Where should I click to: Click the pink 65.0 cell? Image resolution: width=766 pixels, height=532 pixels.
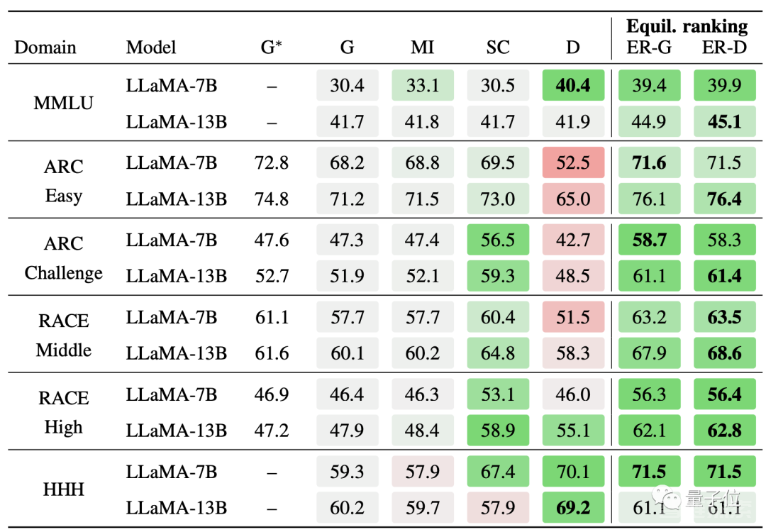click(573, 199)
